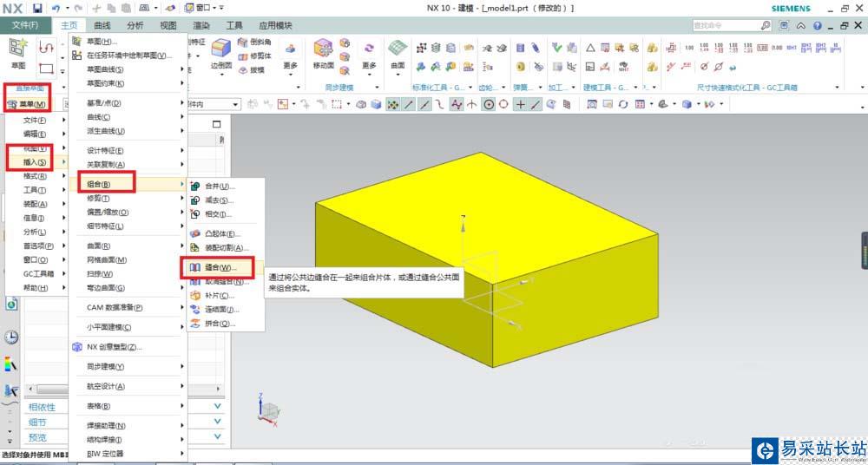The image size is (868, 465).
Task: Open the 同步建模 group options arrow
Action: 377,88
